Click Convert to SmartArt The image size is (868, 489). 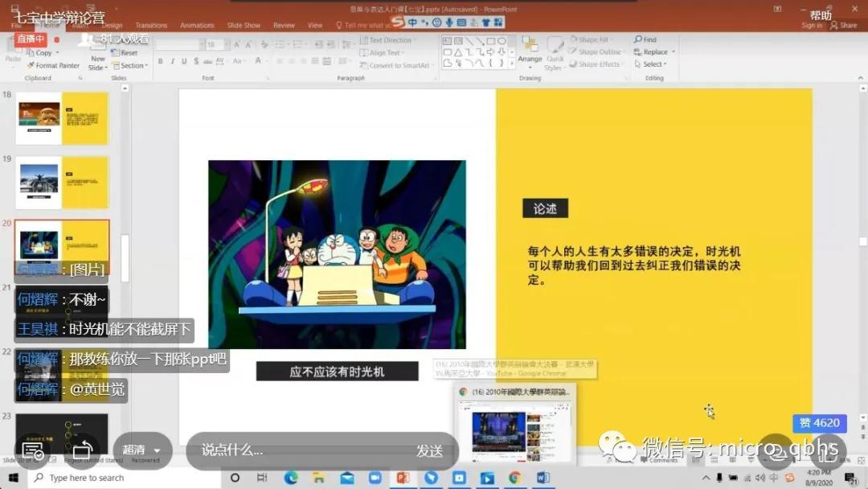click(x=395, y=65)
